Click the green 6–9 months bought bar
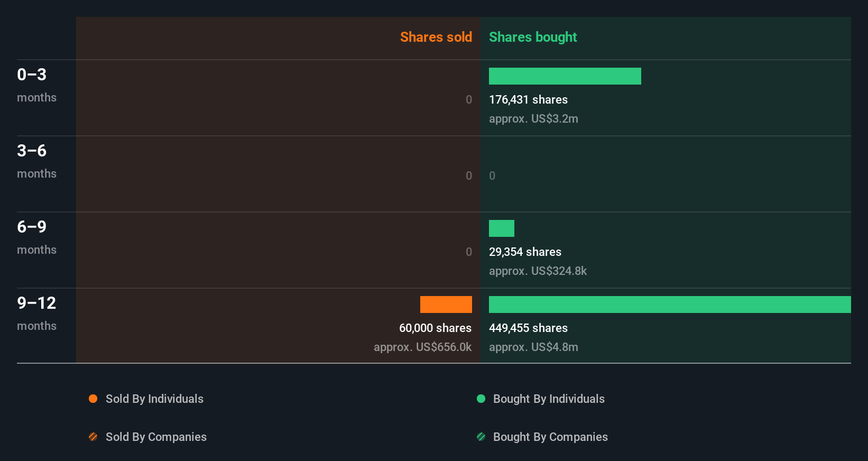 coord(502,228)
